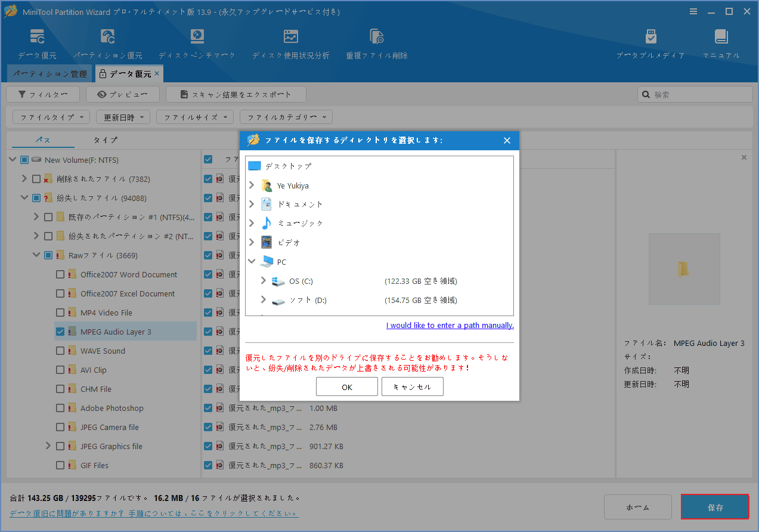Click the ホーム button
759x532 pixels.
(638, 508)
